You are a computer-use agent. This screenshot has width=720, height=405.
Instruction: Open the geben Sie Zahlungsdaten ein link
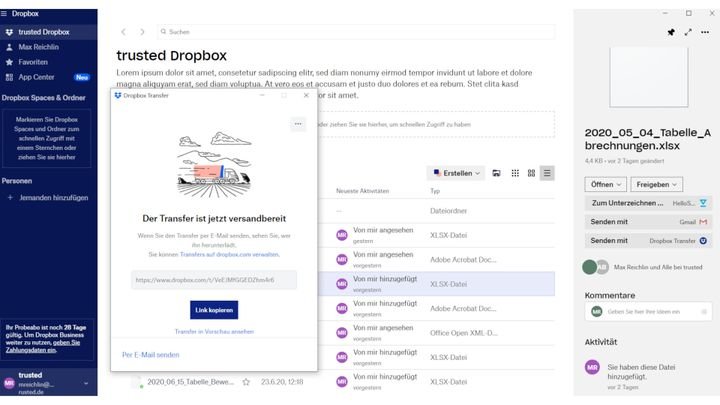43,346
